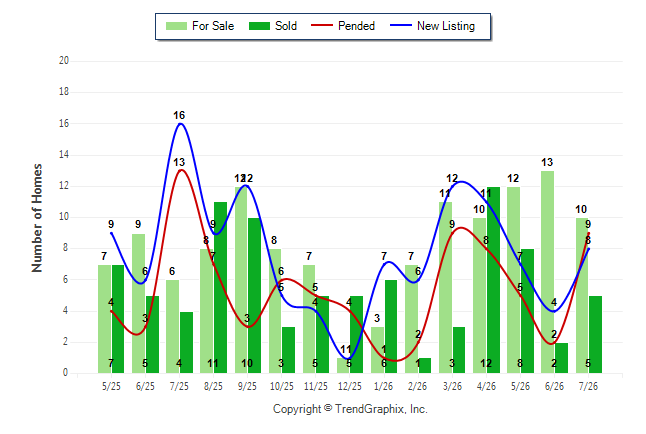The width and height of the screenshot is (646, 434).
Task: Click the For Sale light green legend swatch
Action: [x=176, y=26]
